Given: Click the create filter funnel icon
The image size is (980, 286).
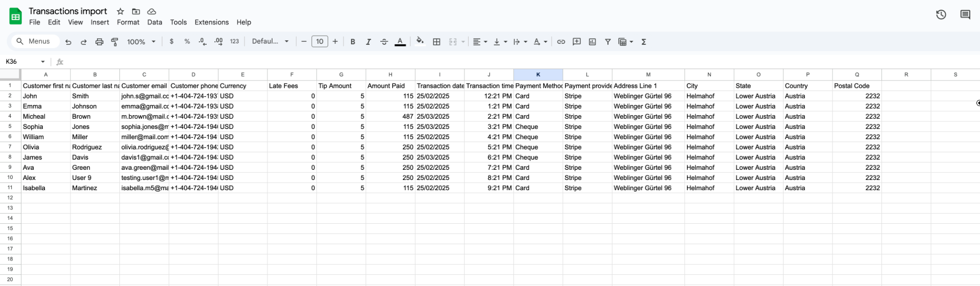Looking at the screenshot, I should pyautogui.click(x=608, y=42).
